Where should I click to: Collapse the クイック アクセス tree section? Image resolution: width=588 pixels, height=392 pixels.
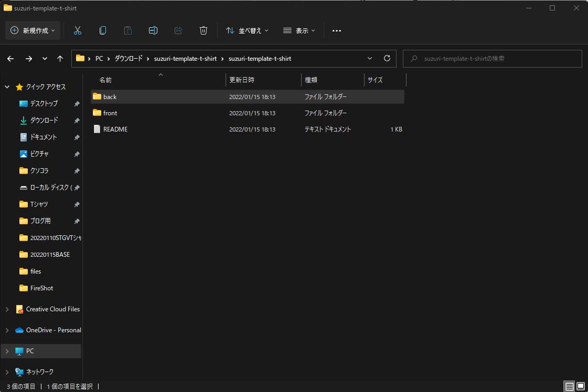coord(7,87)
